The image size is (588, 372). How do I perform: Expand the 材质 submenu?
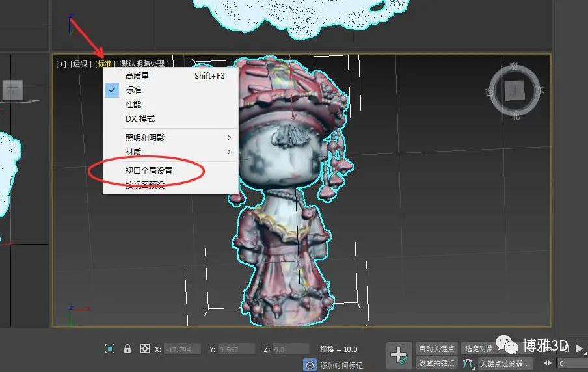click(x=170, y=152)
